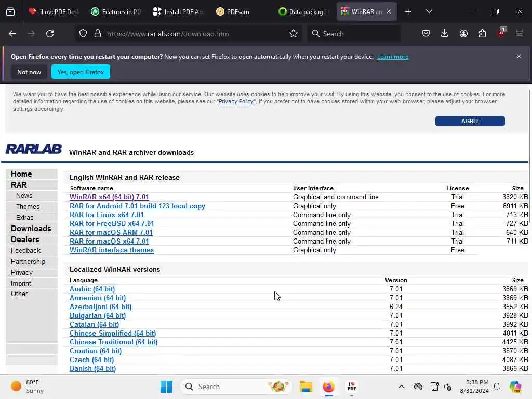Open the Dealers sidebar item
The image size is (532, 399).
(x=25, y=240)
